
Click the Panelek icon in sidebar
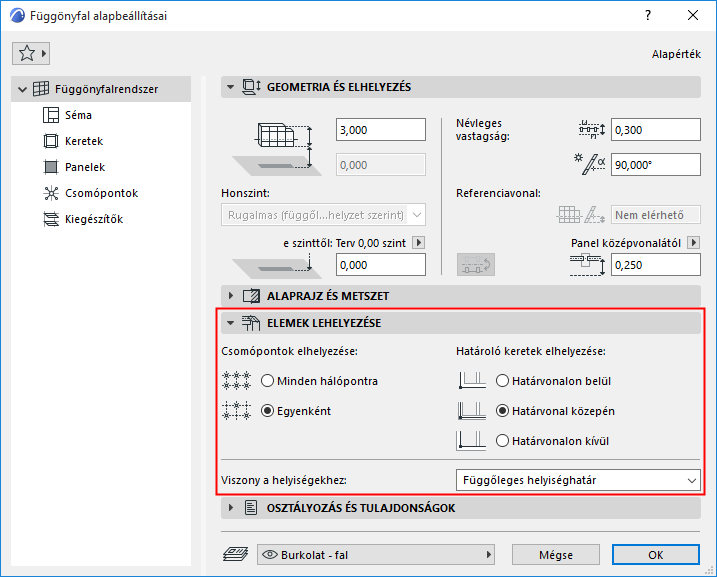[51, 167]
